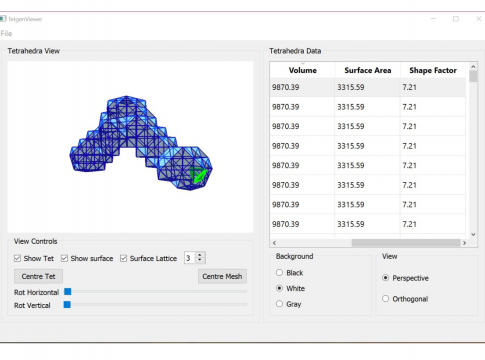The width and height of the screenshot is (485, 360).
Task: Click the TetgenViewer app icon in title bar
Action: point(3,19)
